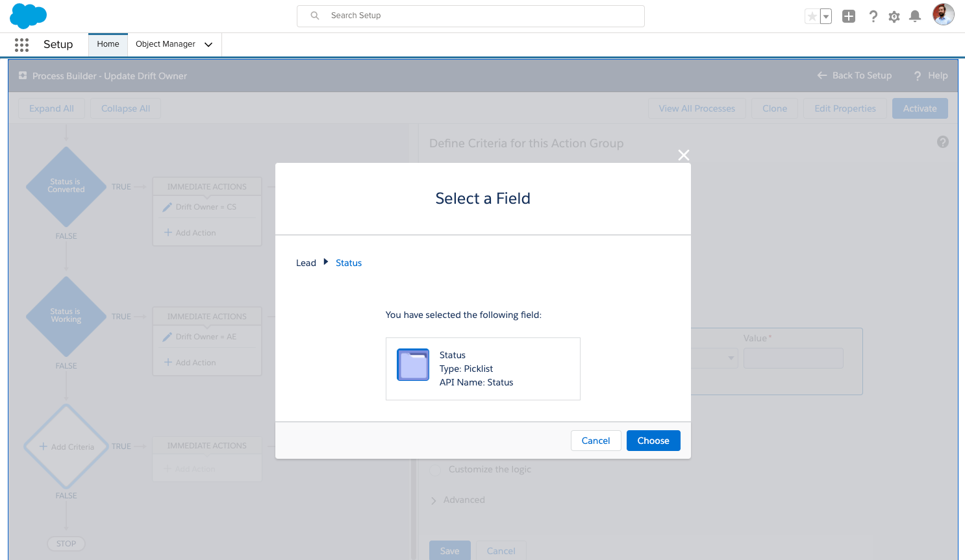965x560 pixels.
Task: Click the Process Builder header icon
Action: point(23,76)
